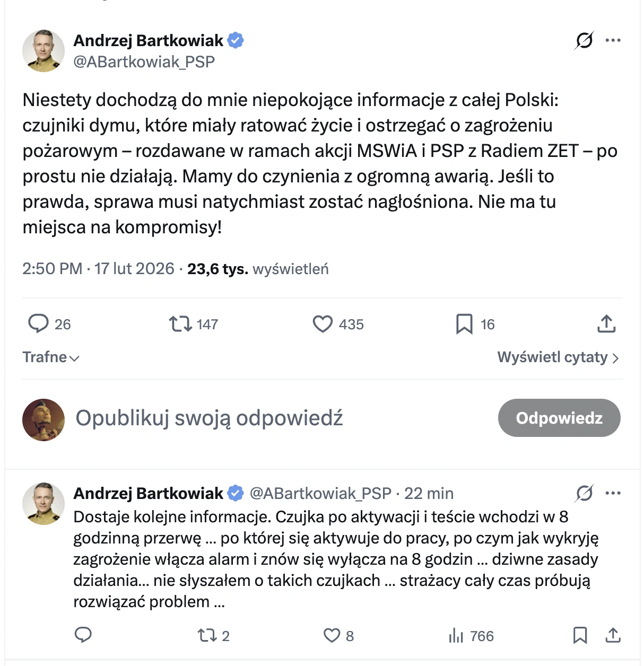Viewport: 644px width, 666px height.
Task: Click the comment icon on reply post
Action: 83,635
